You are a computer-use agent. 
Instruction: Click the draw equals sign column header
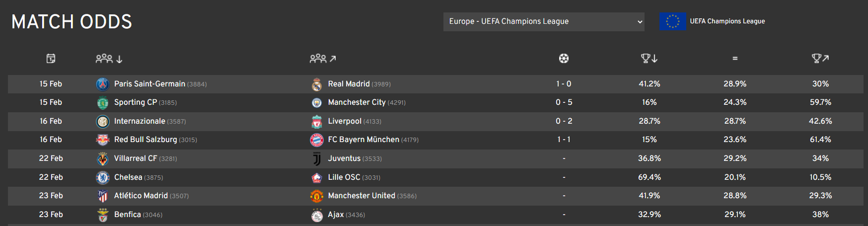735,59
